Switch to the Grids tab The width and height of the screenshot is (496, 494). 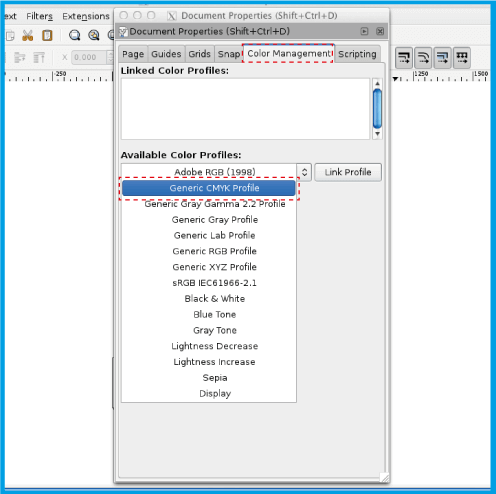pos(199,54)
